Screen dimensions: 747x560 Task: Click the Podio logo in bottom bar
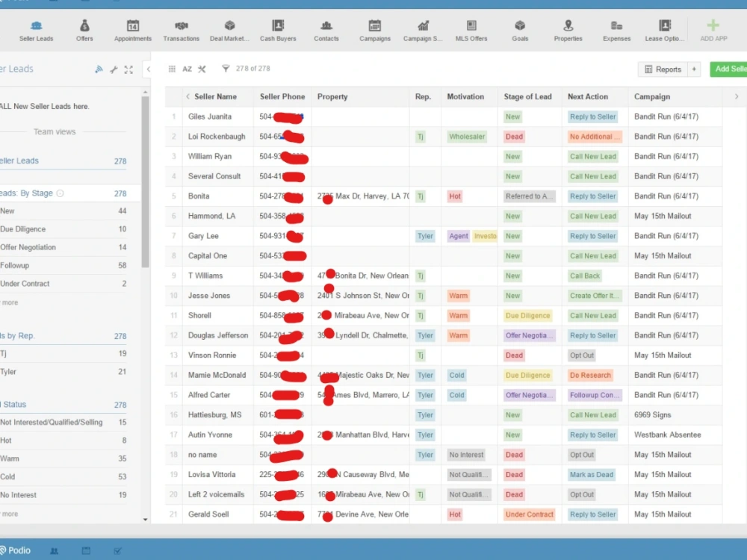pos(15,550)
